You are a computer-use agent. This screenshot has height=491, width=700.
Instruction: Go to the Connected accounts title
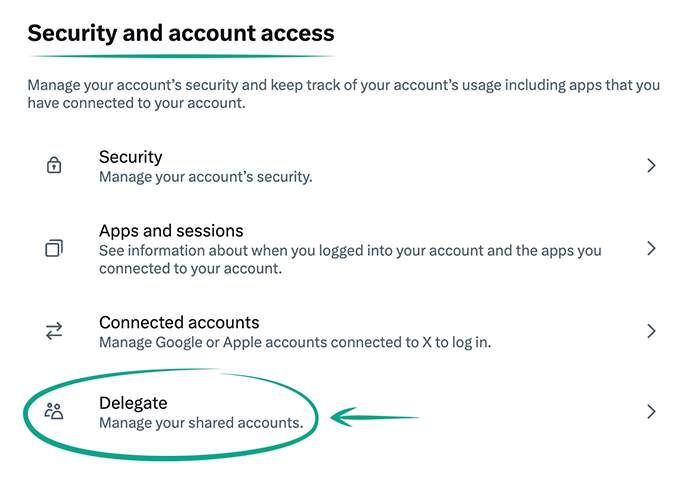pyautogui.click(x=179, y=322)
